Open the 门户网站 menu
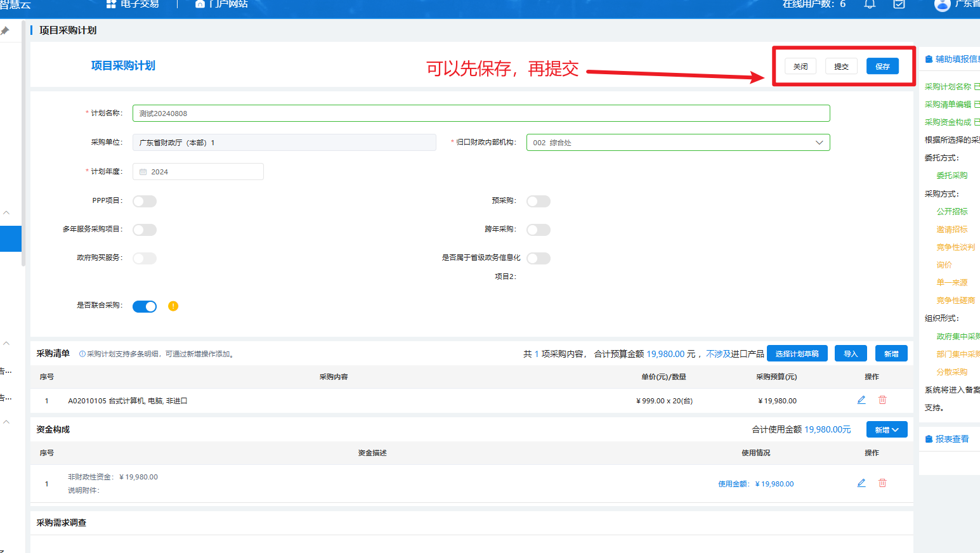 [x=221, y=4]
